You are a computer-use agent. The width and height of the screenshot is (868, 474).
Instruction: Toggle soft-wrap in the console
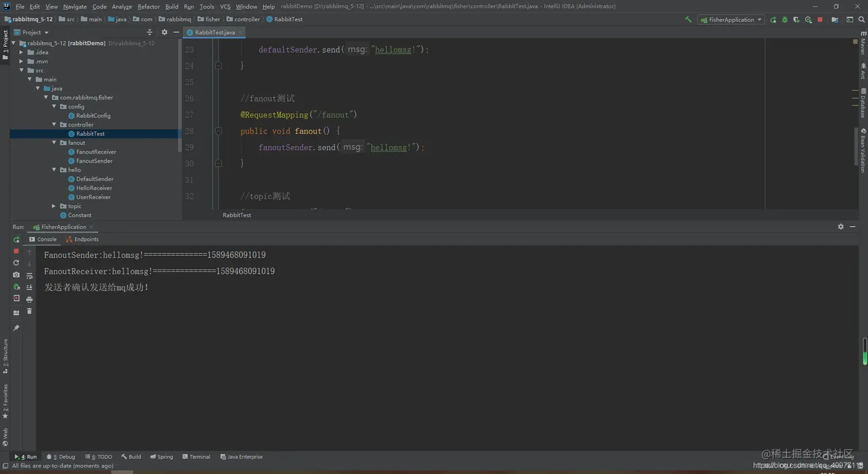coord(29,276)
